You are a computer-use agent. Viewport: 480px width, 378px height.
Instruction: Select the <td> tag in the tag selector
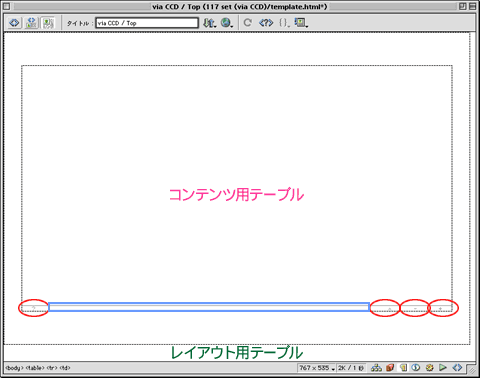click(65, 368)
